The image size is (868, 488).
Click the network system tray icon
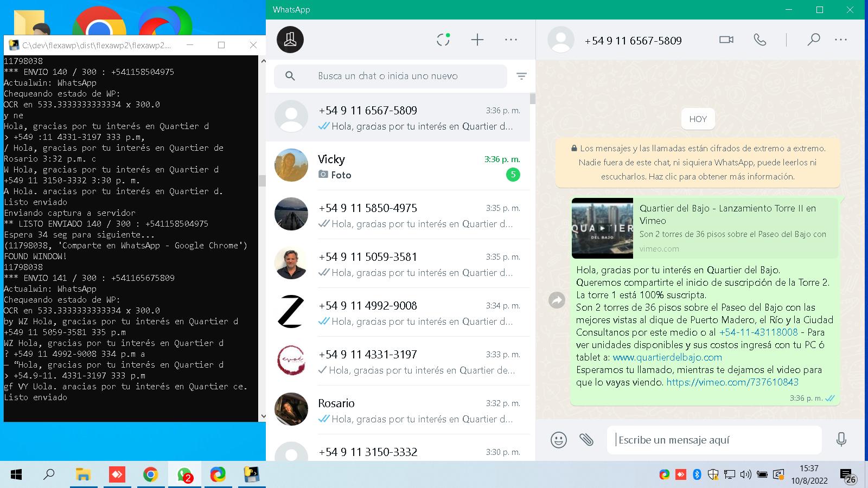[x=730, y=475]
